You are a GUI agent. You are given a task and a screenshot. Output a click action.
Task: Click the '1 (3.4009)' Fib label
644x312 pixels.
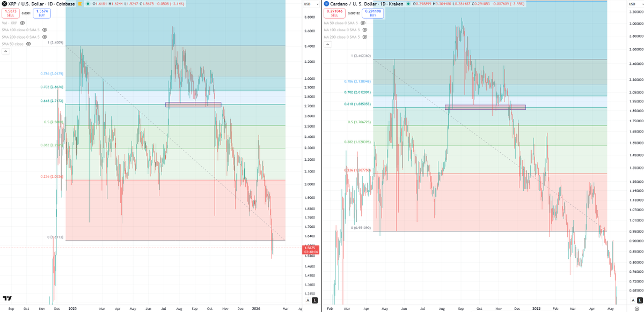click(x=55, y=42)
